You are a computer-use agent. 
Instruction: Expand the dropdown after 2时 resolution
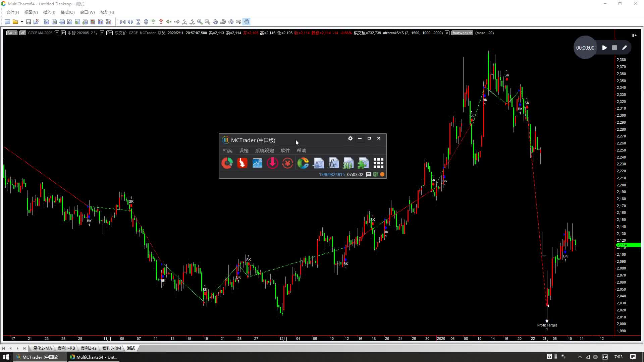(102, 33)
